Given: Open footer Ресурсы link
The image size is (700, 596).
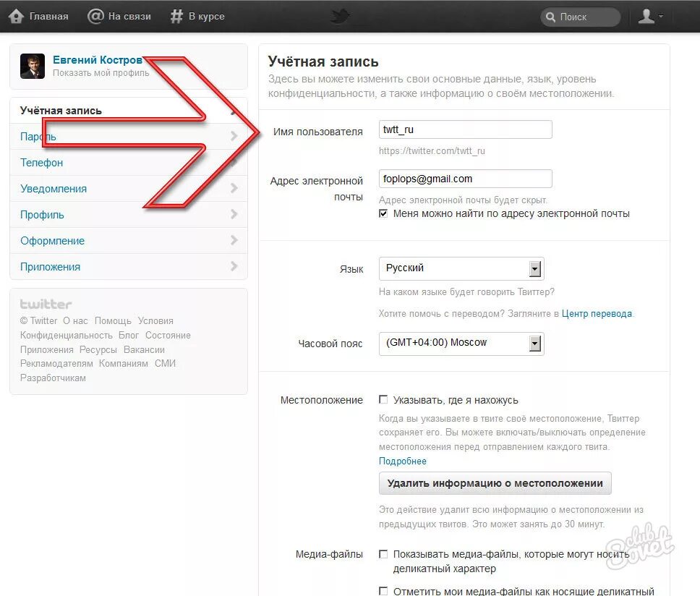Looking at the screenshot, I should coord(98,349).
